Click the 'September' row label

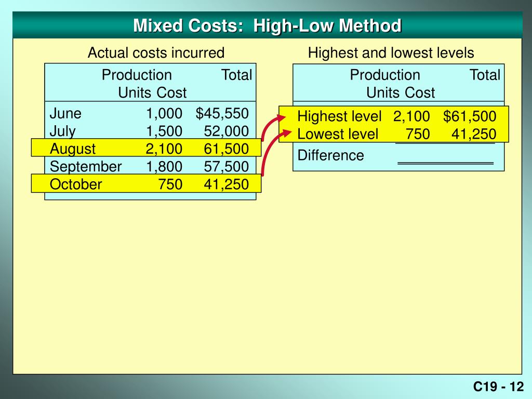86,167
